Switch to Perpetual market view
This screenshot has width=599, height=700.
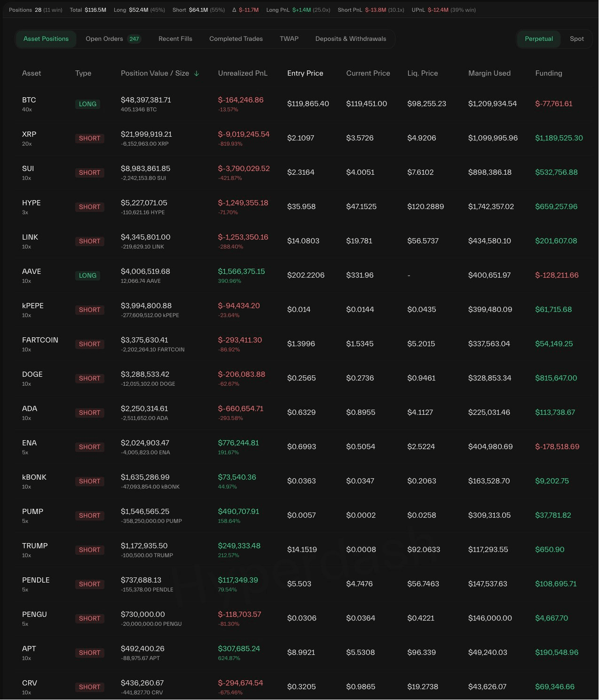pos(538,39)
